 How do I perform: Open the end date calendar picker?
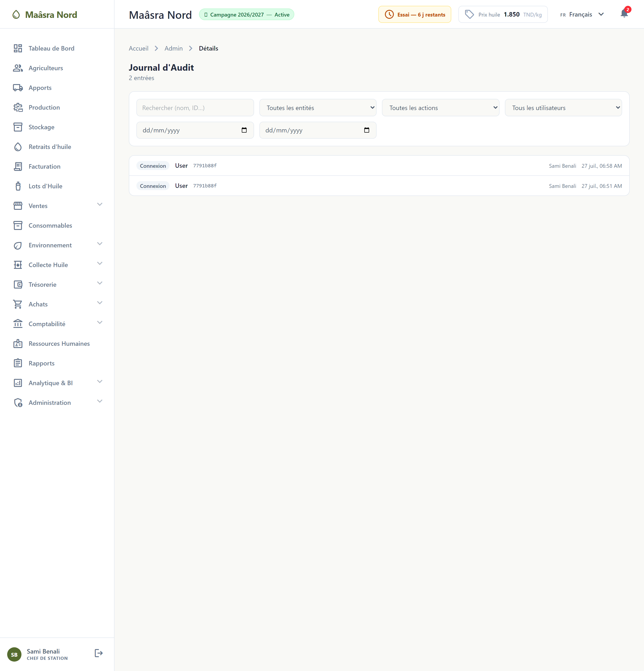[x=367, y=130]
